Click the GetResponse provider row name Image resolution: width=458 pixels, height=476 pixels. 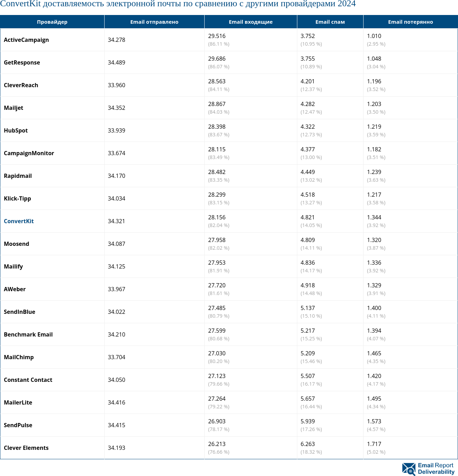pyautogui.click(x=22, y=62)
